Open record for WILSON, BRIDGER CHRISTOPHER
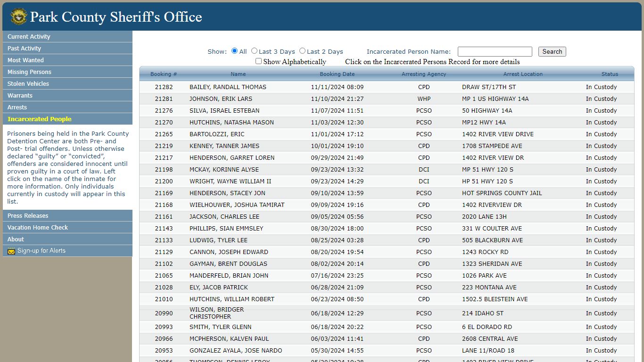 pyautogui.click(x=387, y=313)
